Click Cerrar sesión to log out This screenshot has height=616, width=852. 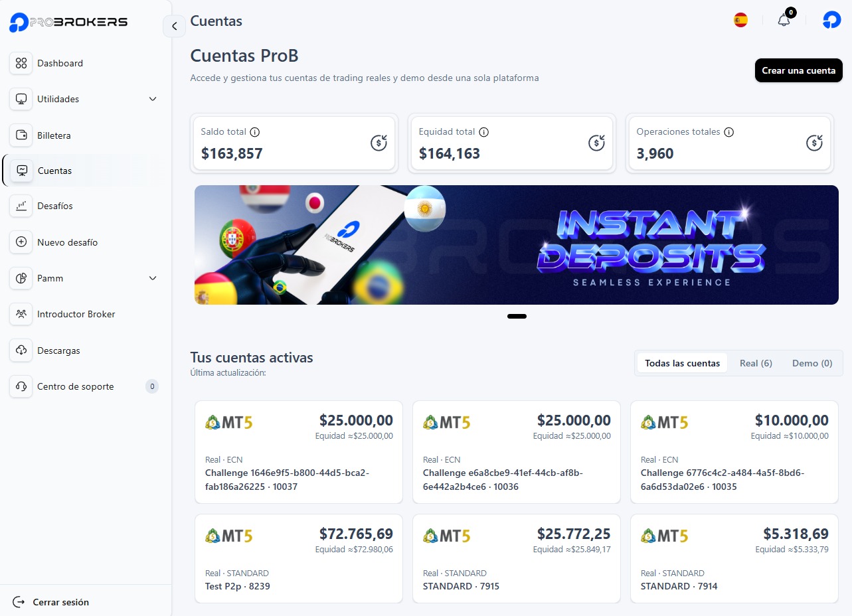(x=60, y=602)
